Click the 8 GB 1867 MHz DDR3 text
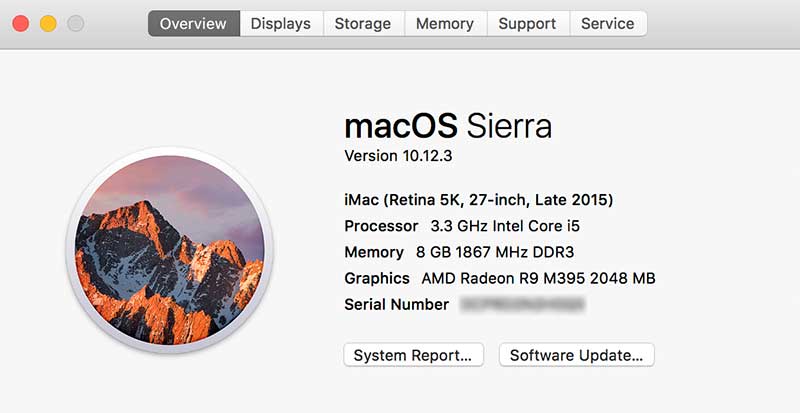800x413 pixels. (x=494, y=252)
